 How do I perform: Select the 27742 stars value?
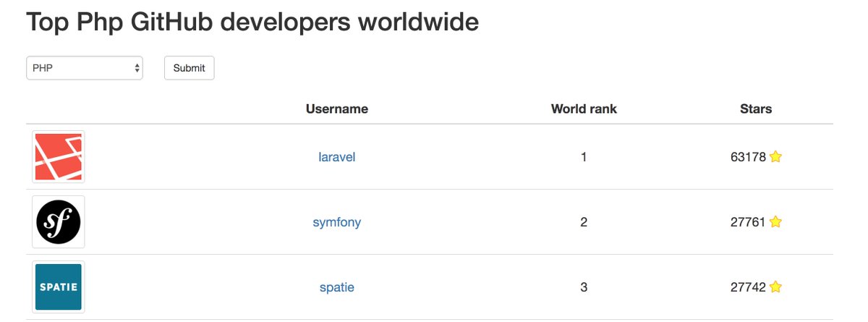coord(748,287)
